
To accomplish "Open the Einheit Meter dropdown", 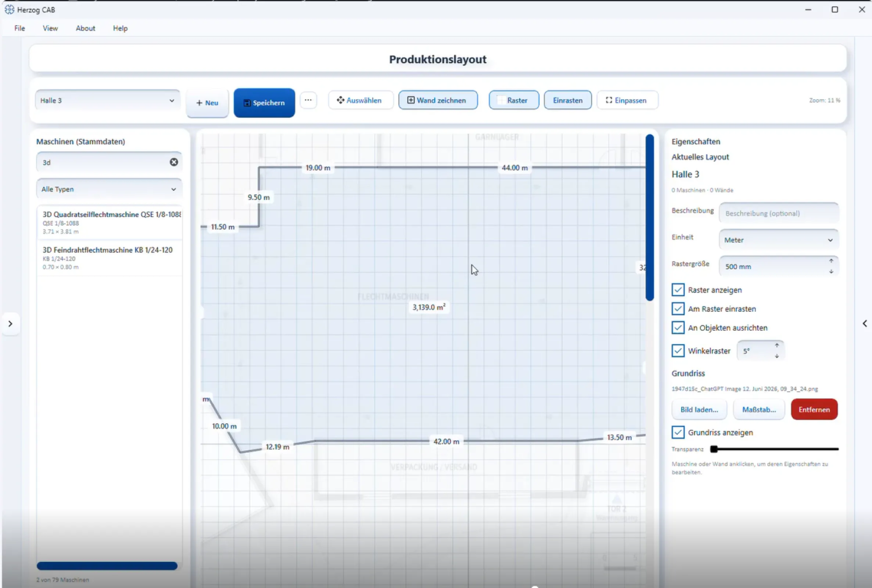I will [x=779, y=240].
